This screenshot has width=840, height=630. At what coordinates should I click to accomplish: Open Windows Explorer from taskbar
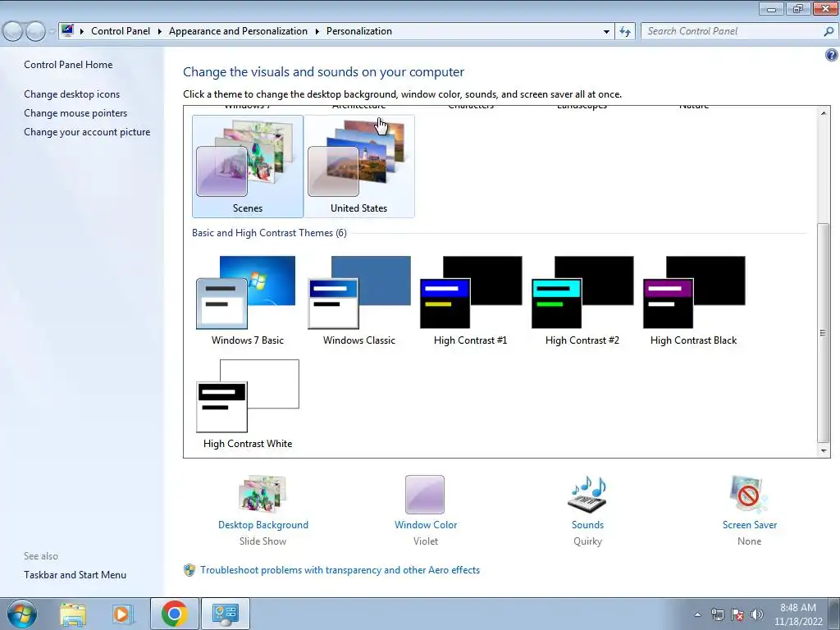73,614
